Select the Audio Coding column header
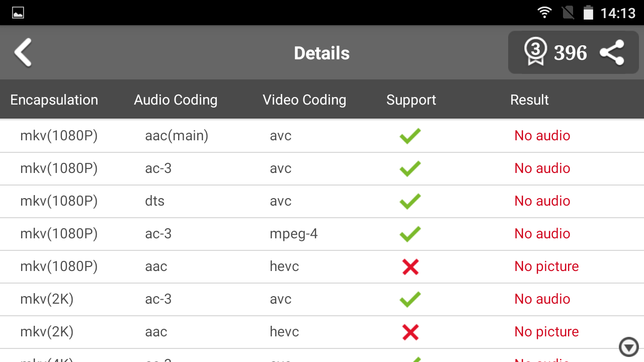The image size is (644, 362). [176, 100]
